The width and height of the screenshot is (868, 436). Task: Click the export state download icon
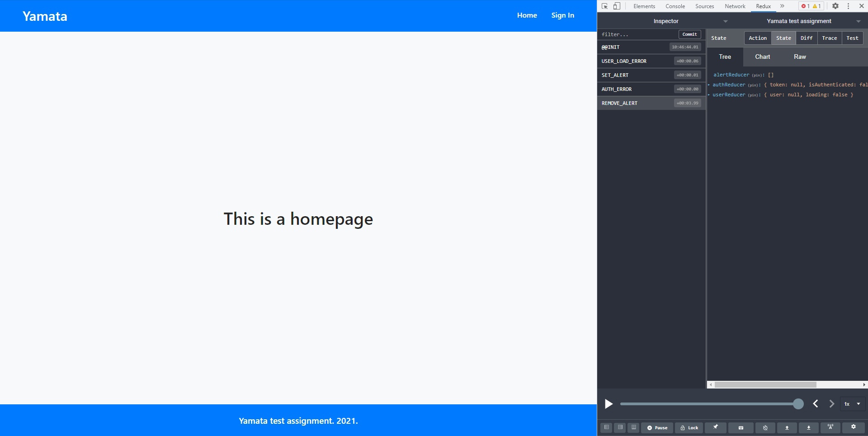pyautogui.click(x=809, y=427)
